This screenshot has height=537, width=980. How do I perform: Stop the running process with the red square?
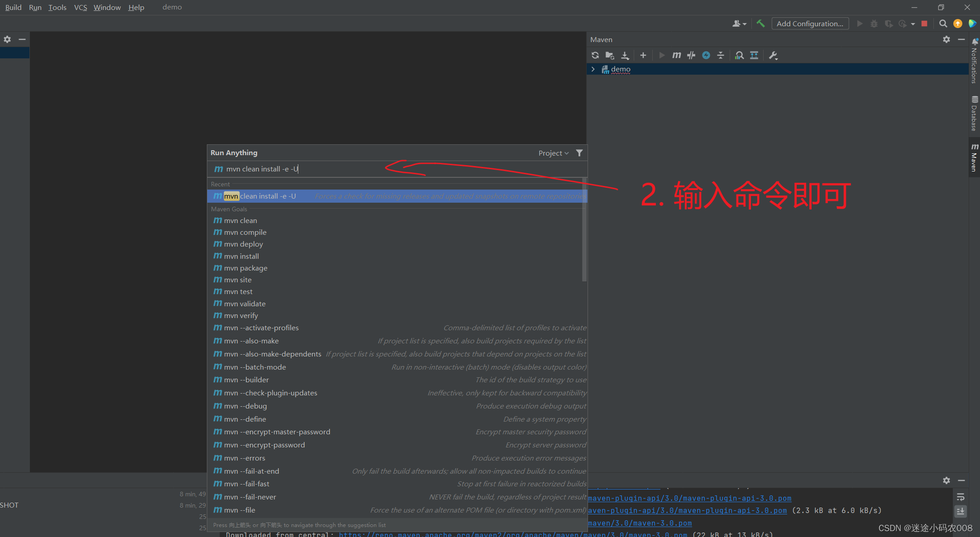pyautogui.click(x=924, y=24)
